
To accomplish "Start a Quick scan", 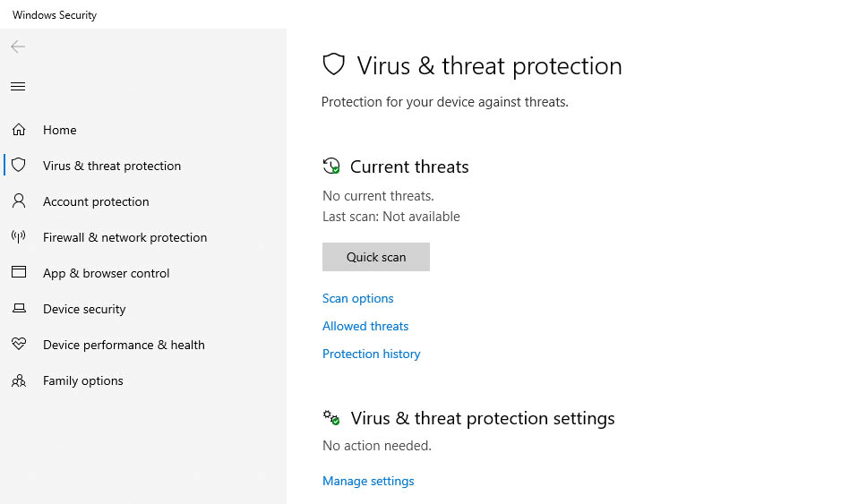I will tap(376, 257).
